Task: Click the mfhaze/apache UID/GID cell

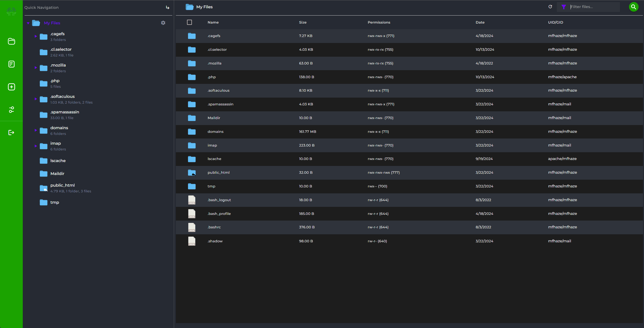Action: (562, 77)
